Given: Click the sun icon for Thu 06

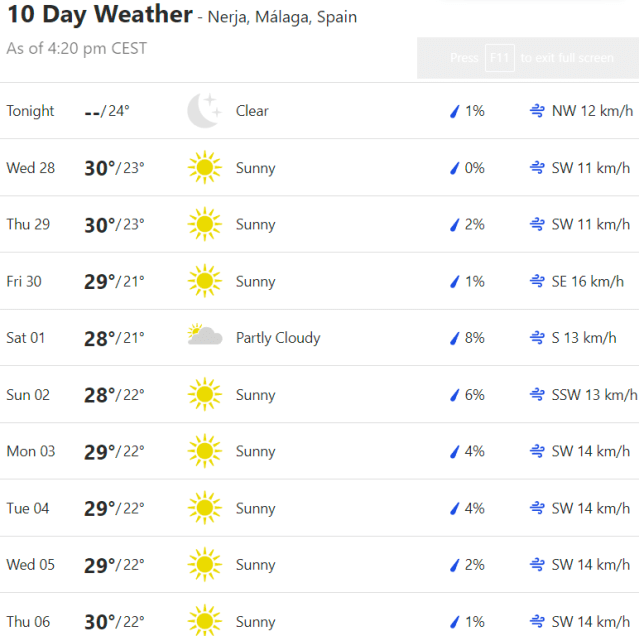Looking at the screenshot, I should [204, 621].
